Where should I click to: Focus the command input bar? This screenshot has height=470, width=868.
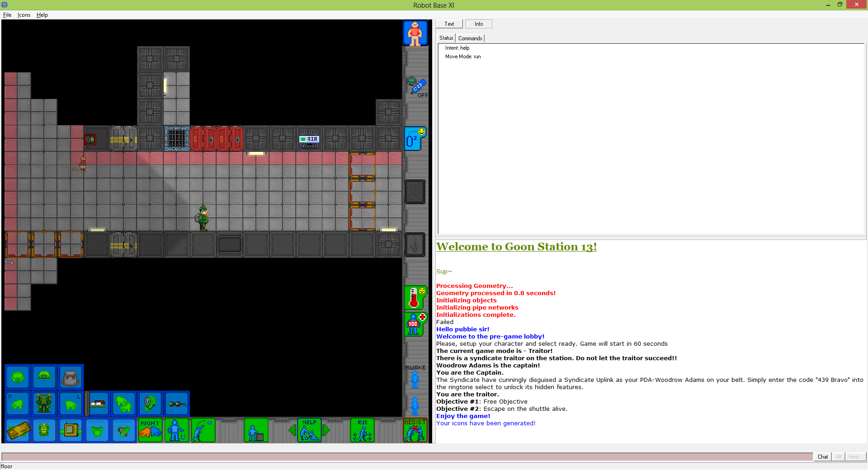(x=407, y=457)
